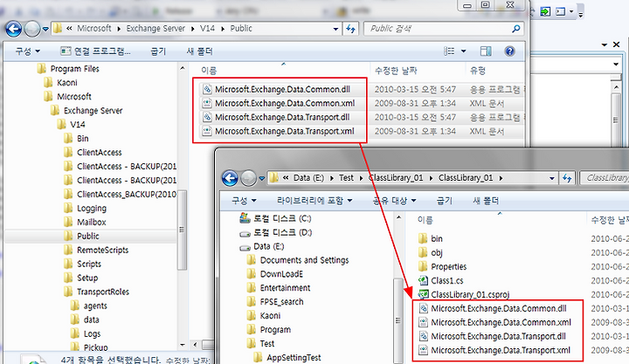629x364 pixels.
Task: Click Test breadcrumb in ClassLibrary_01 address bar
Action: (346, 177)
